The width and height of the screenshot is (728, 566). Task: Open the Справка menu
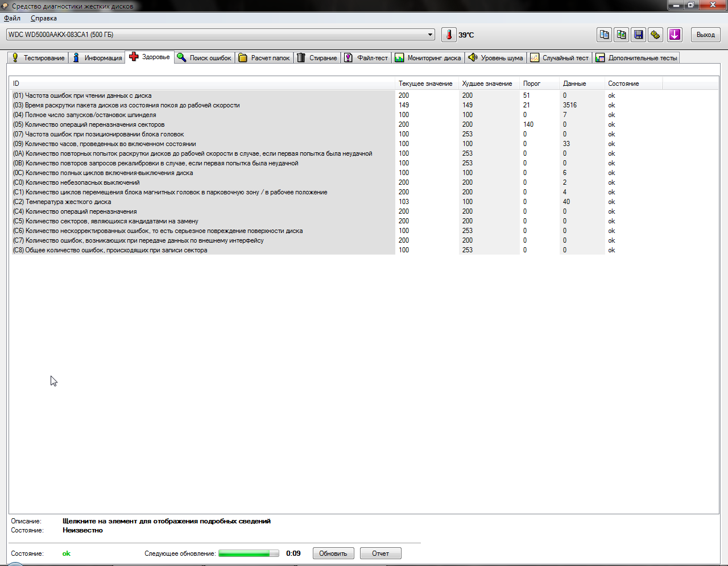tap(44, 18)
